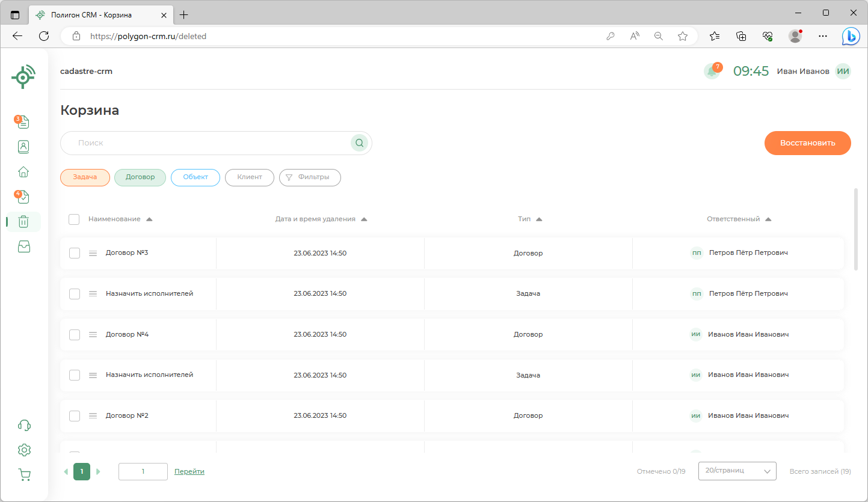Open the home objects sidebar icon
868x502 pixels.
(x=23, y=172)
